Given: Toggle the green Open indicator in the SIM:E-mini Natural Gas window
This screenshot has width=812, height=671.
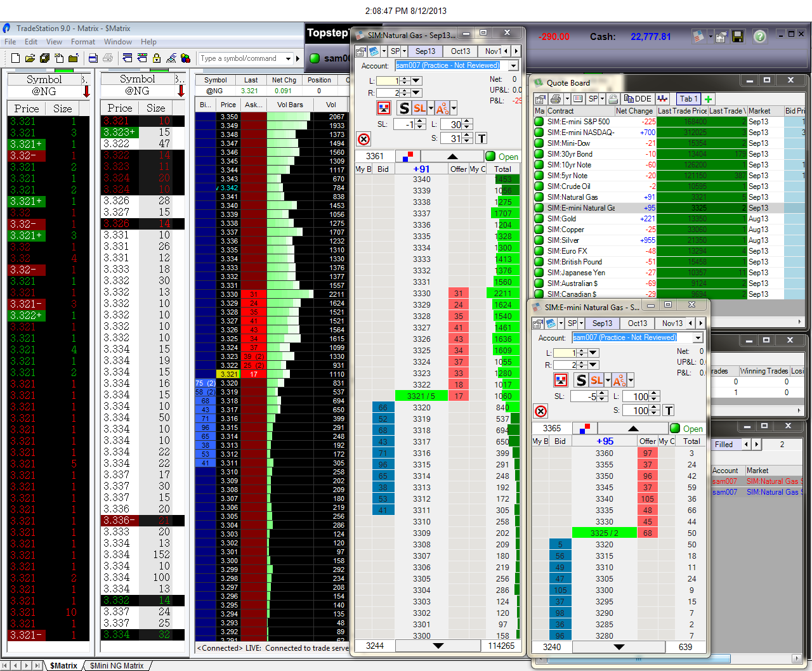Looking at the screenshot, I should coord(675,428).
